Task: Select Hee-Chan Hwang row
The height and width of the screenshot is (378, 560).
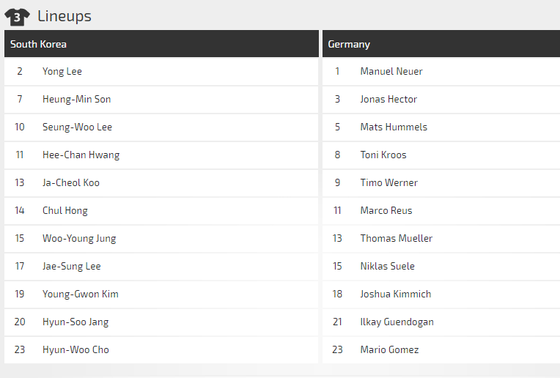Action: tap(161, 155)
